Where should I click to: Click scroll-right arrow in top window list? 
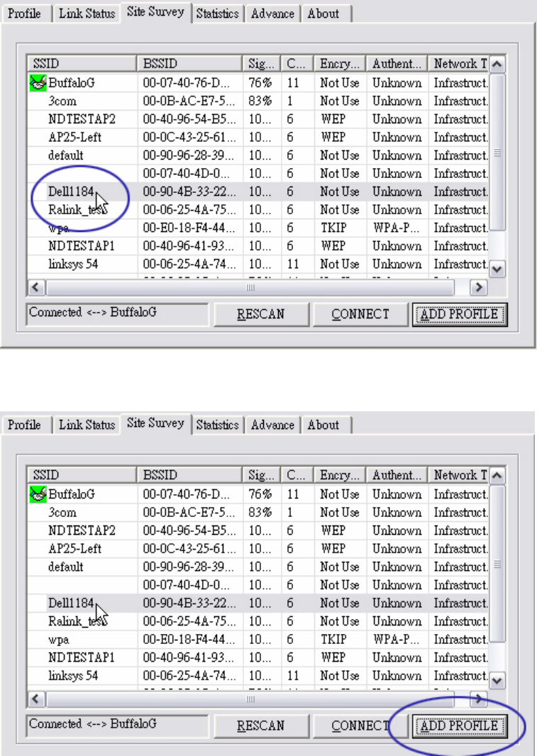(478, 287)
